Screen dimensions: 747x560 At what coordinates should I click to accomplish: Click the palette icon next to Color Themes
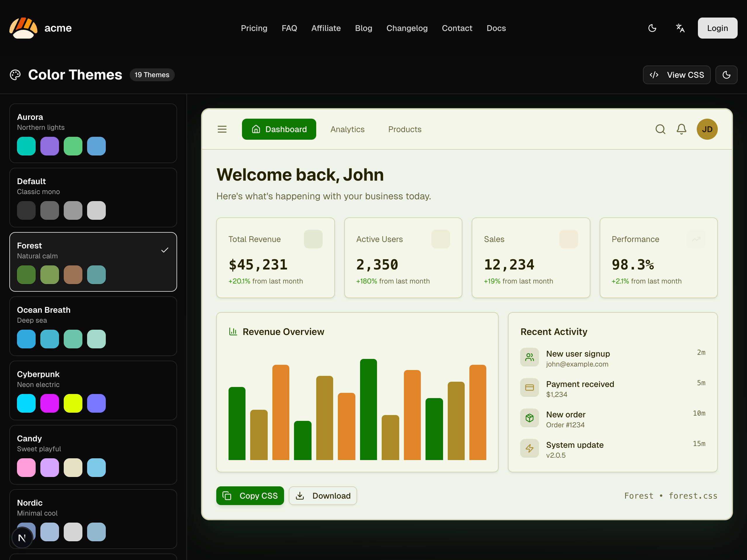click(15, 75)
